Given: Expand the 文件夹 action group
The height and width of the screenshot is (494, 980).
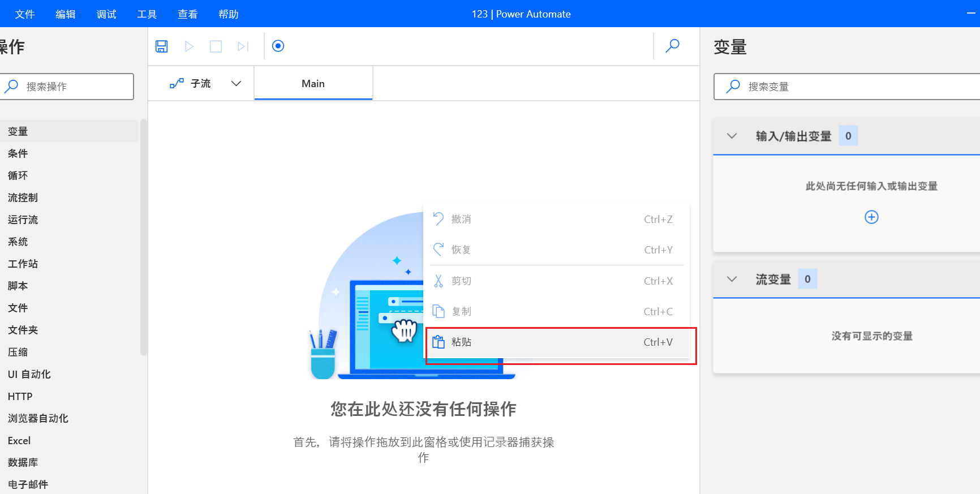Looking at the screenshot, I should pyautogui.click(x=69, y=330).
